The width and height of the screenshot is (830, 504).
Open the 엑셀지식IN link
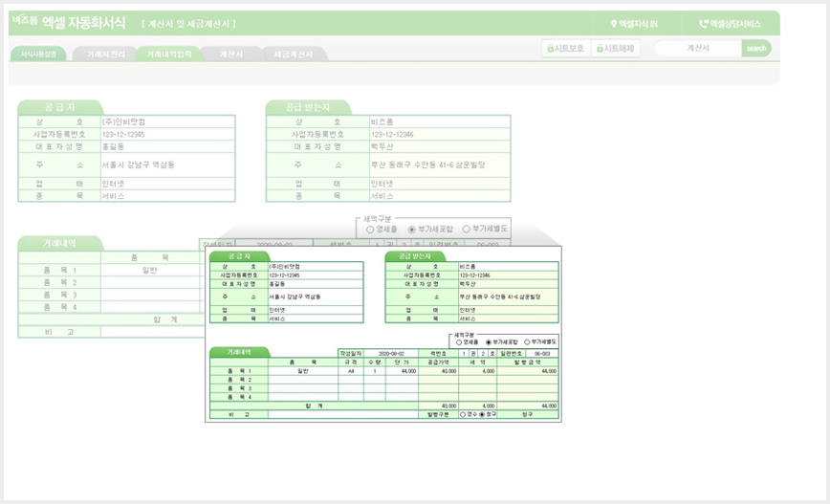[634, 24]
